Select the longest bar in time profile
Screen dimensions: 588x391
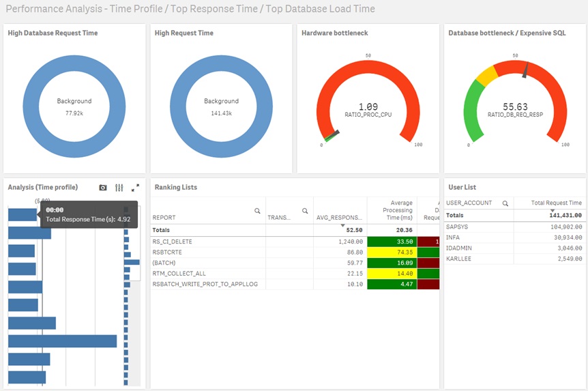point(62,341)
